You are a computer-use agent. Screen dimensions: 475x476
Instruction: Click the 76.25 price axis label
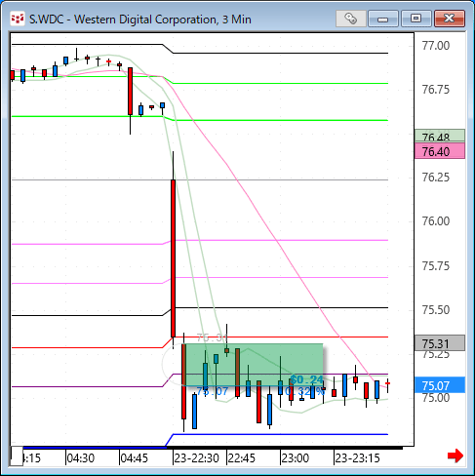tap(436, 178)
